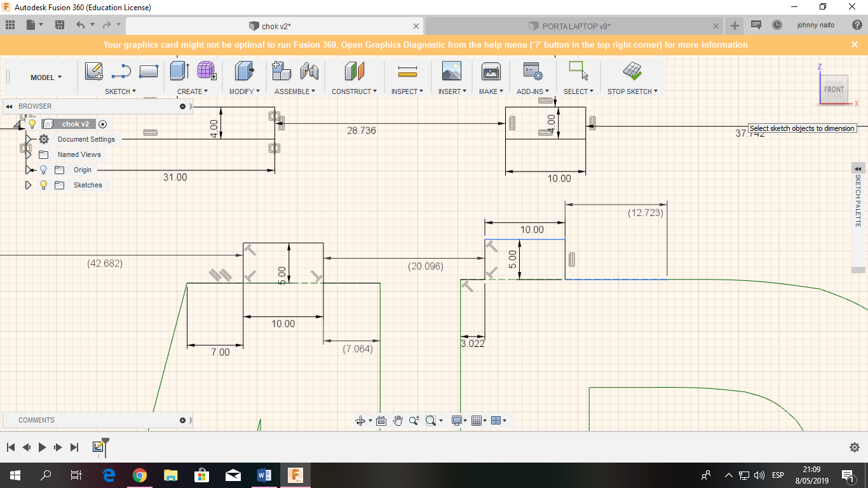Image resolution: width=868 pixels, height=488 pixels.
Task: Select the Pan hand tool
Action: point(398,420)
